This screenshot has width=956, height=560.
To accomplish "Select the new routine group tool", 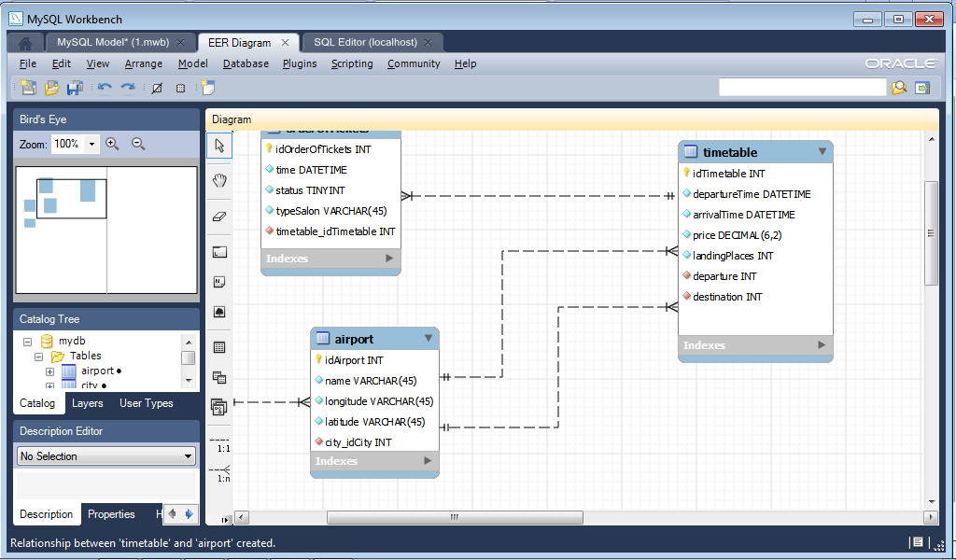I will pyautogui.click(x=218, y=406).
